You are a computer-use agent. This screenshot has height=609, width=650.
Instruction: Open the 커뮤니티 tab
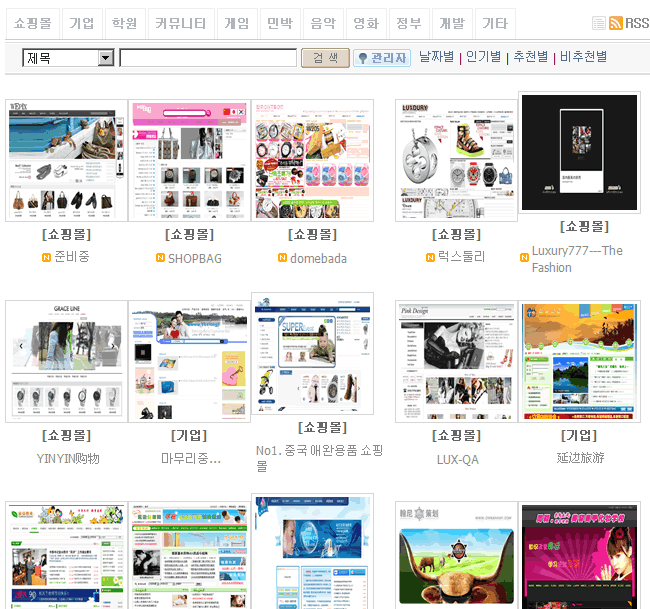tap(181, 23)
